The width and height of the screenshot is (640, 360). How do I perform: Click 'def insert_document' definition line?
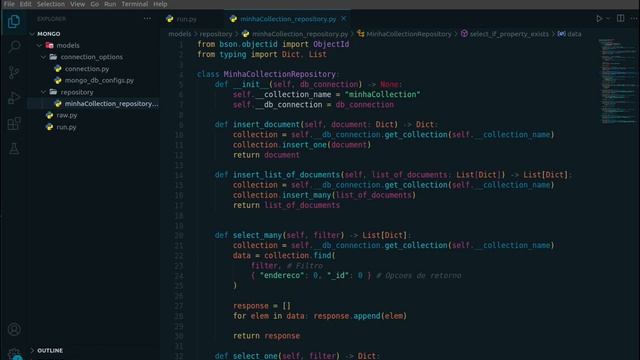point(326,124)
